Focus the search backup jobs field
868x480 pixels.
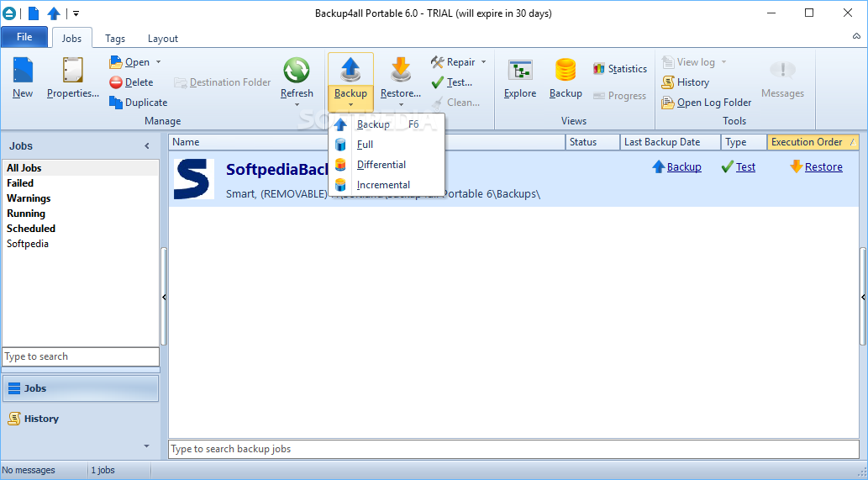point(513,449)
